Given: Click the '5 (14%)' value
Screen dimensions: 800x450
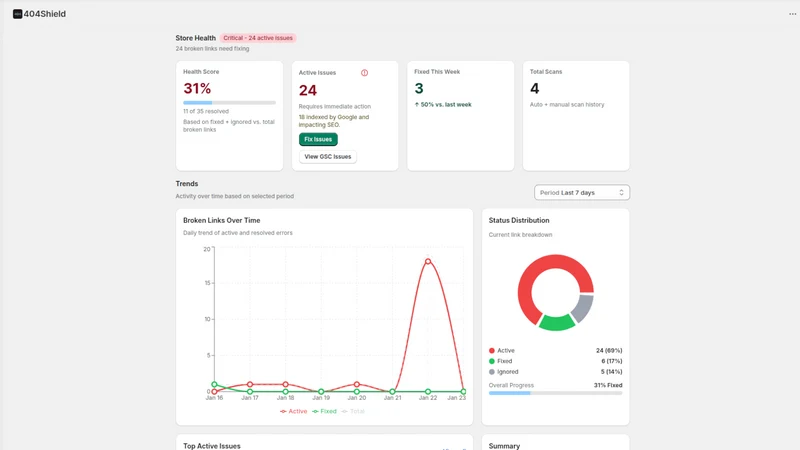Looking at the screenshot, I should 611,372.
